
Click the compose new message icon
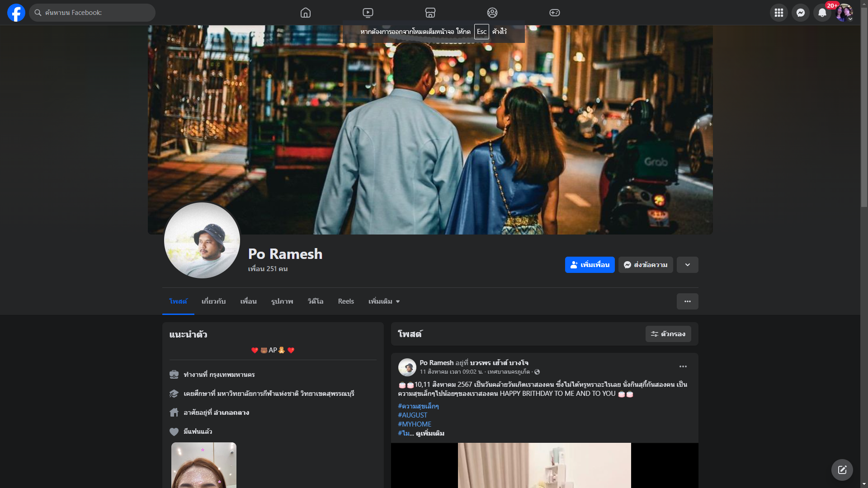click(842, 470)
